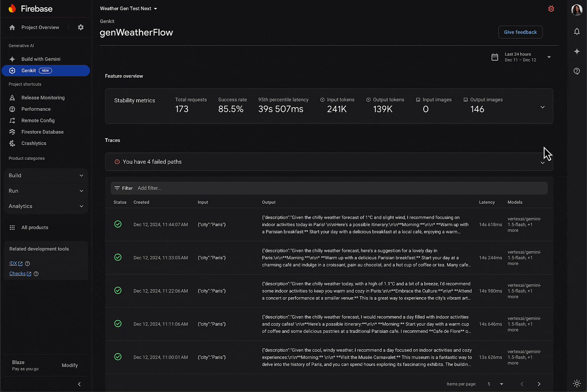
Task: Click the Give feedback button
Action: tap(520, 32)
